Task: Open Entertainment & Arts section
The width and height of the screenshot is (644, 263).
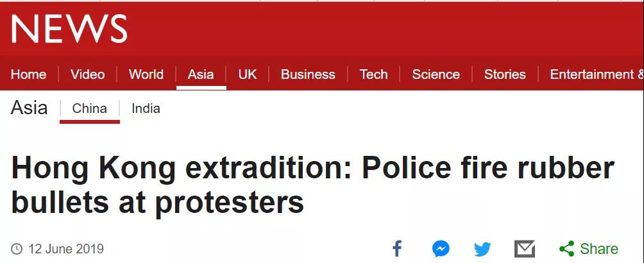Action: point(597,74)
